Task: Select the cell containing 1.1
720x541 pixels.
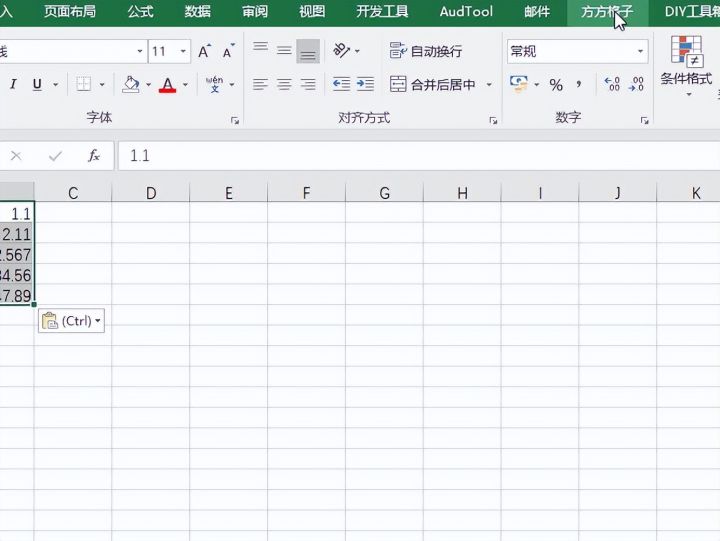Action: click(17, 214)
